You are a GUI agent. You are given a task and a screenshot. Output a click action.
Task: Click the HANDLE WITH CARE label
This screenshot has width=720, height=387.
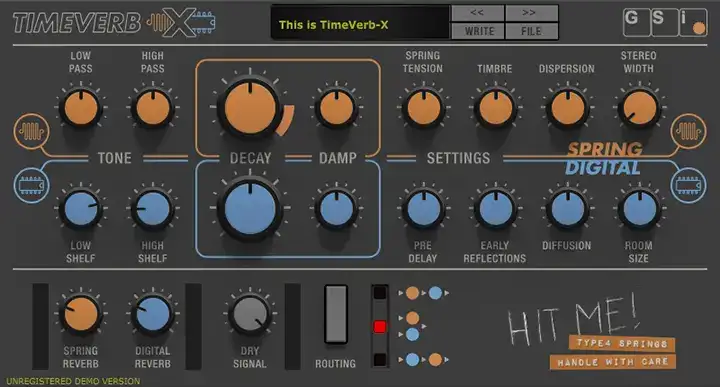pyautogui.click(x=613, y=362)
